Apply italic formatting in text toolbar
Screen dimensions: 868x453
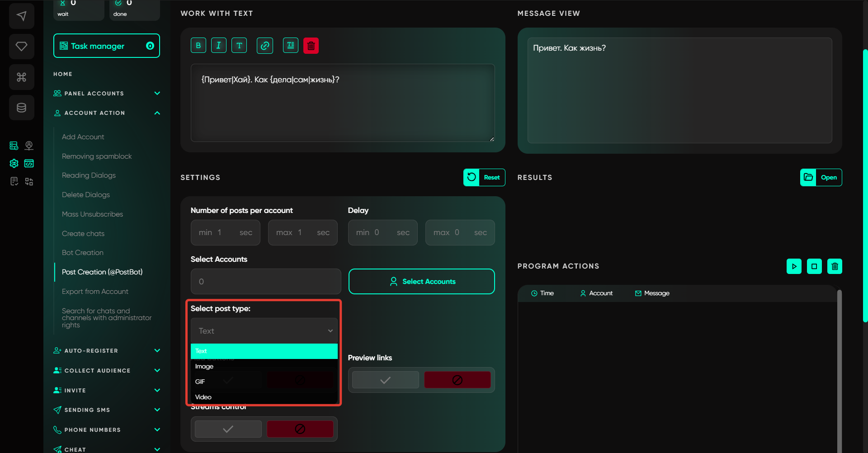(219, 46)
